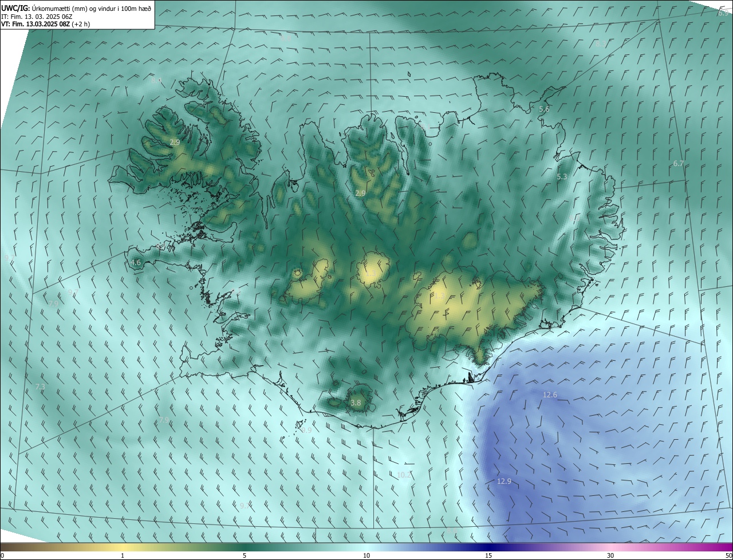The width and height of the screenshot is (733, 560).
Task: Click the 6.7 value label off the east coast
Action: coord(679,164)
